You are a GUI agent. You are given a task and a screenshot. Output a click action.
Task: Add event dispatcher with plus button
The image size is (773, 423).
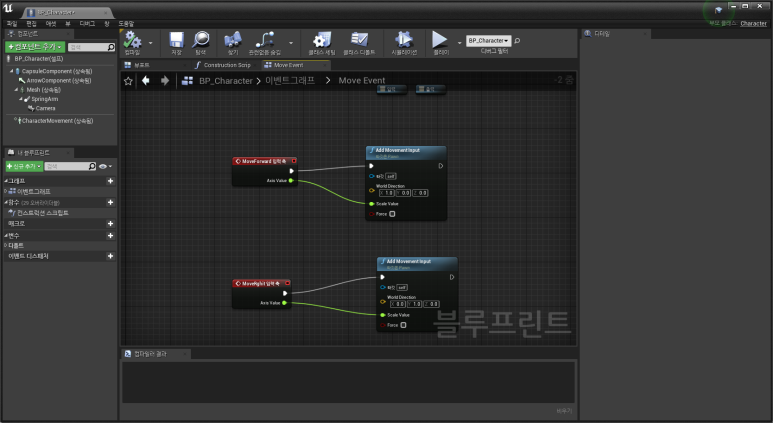point(110,256)
